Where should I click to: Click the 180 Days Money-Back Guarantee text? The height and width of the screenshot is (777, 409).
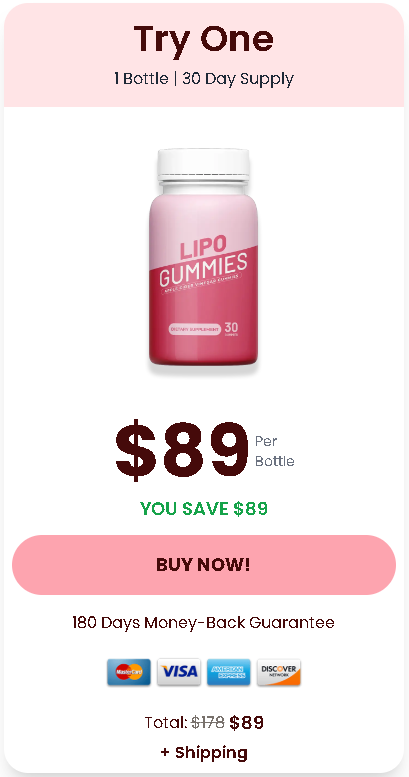[x=203, y=622]
